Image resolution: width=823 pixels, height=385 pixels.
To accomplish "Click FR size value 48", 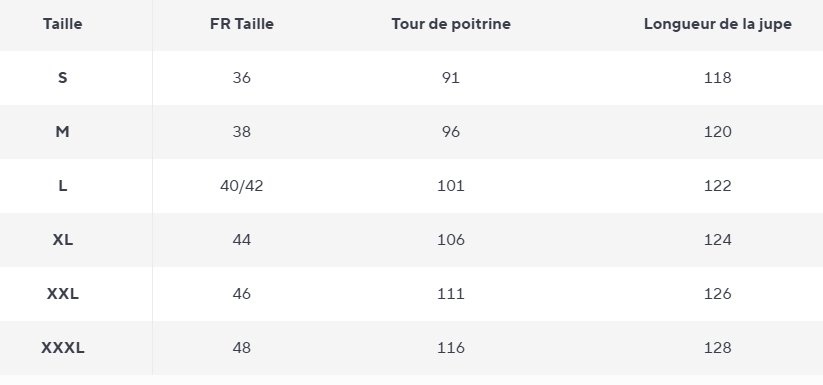I will 241,348.
